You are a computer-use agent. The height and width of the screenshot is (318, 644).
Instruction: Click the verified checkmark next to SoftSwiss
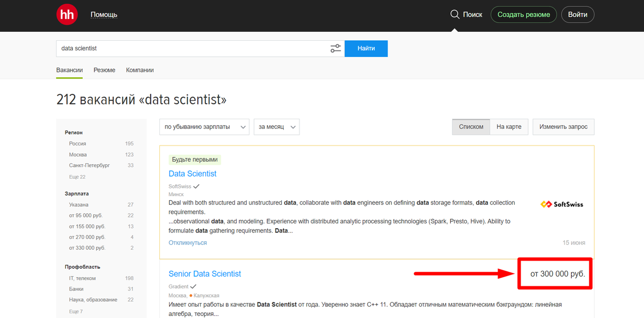(196, 186)
